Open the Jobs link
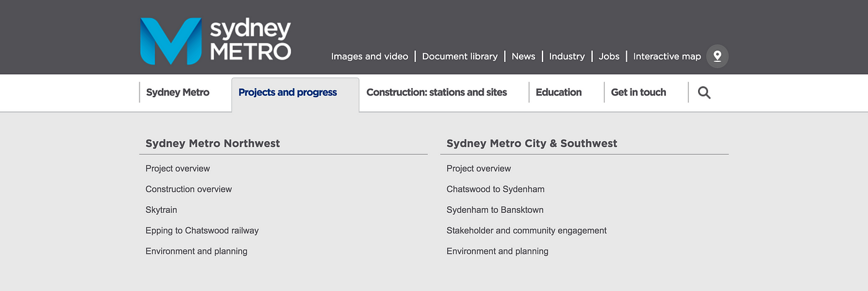The width and height of the screenshot is (868, 291). pos(609,56)
